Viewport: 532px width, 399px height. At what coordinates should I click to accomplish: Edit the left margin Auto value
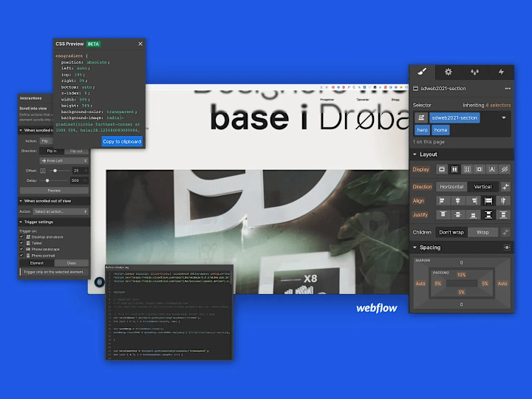pyautogui.click(x=420, y=284)
